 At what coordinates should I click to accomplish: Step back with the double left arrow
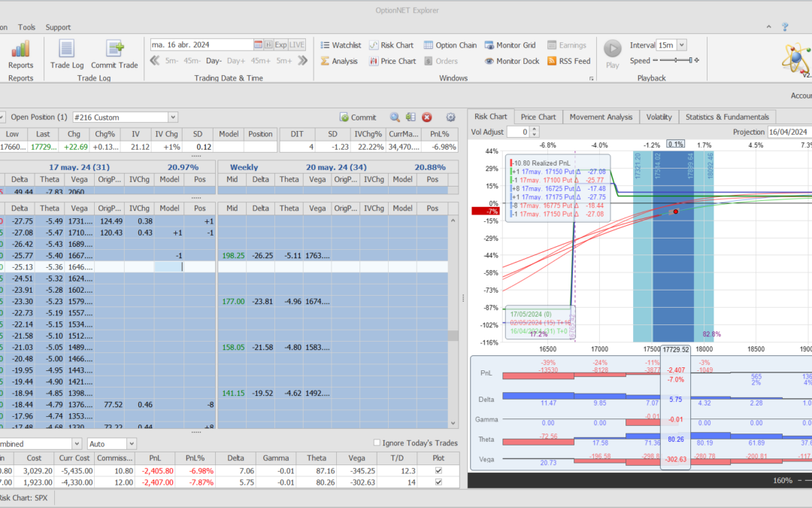point(154,61)
